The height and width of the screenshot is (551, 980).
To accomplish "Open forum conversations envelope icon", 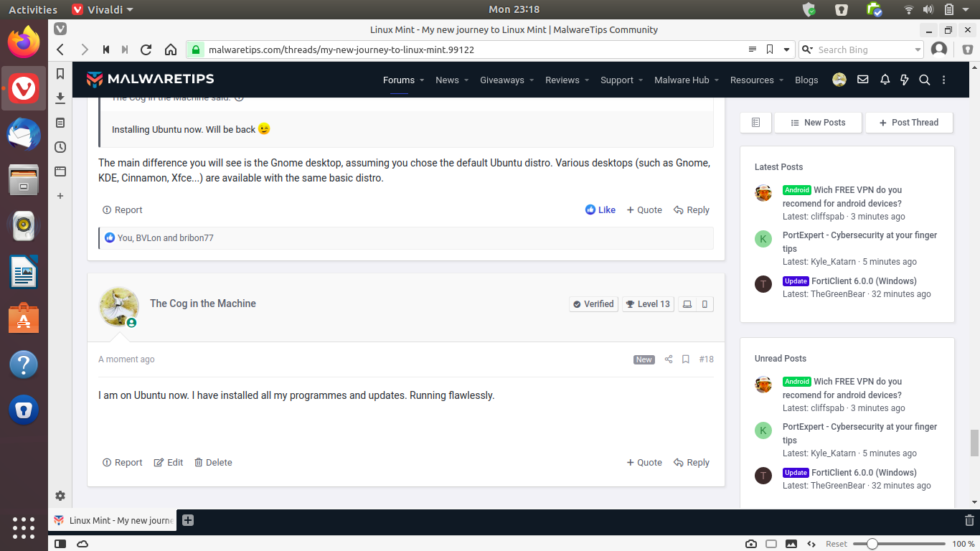I will [x=863, y=80].
